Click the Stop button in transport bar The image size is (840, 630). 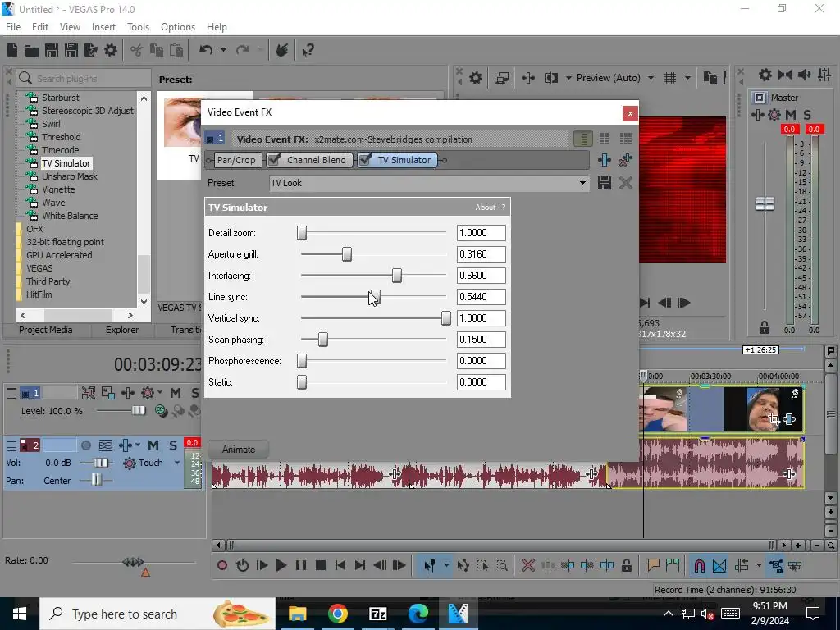[321, 565]
